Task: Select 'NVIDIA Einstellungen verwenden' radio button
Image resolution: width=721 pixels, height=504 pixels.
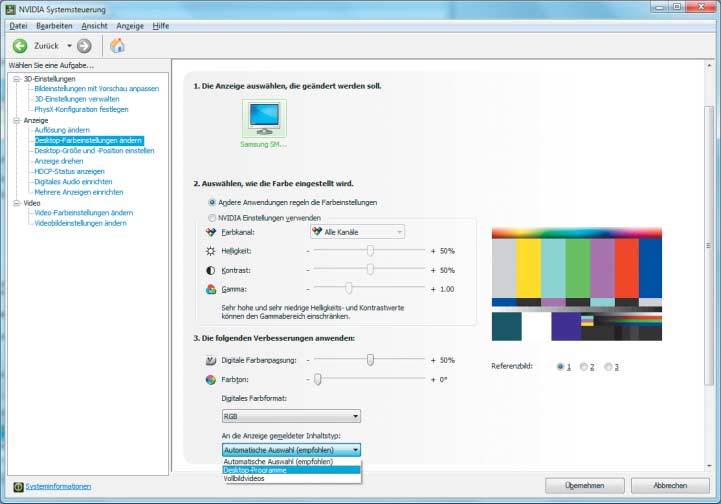Action: coord(212,218)
